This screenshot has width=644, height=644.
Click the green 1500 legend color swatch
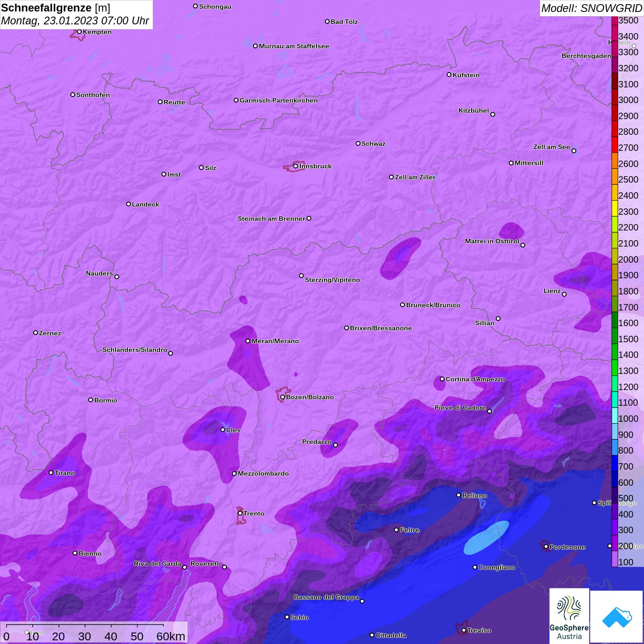(615, 336)
